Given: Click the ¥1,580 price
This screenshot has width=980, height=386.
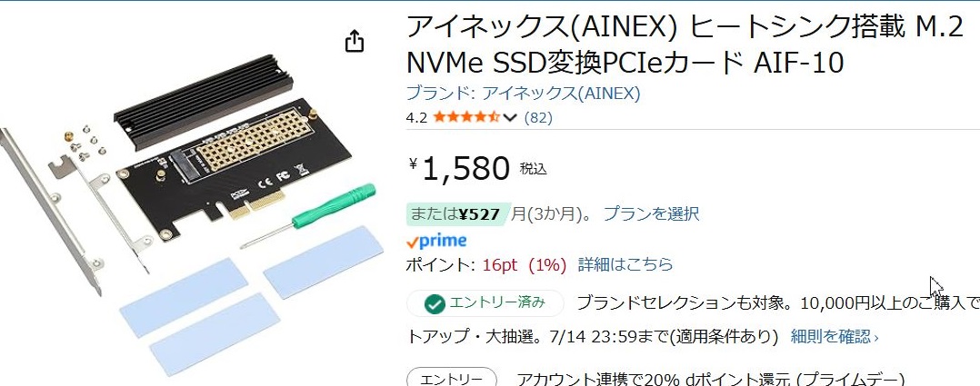Looking at the screenshot, I should (x=465, y=169).
